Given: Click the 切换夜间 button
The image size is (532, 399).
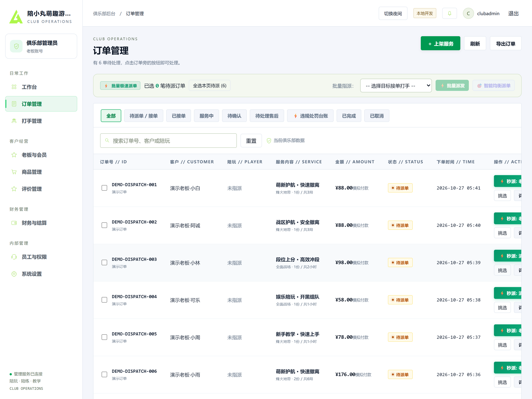Looking at the screenshot, I should click(393, 13).
